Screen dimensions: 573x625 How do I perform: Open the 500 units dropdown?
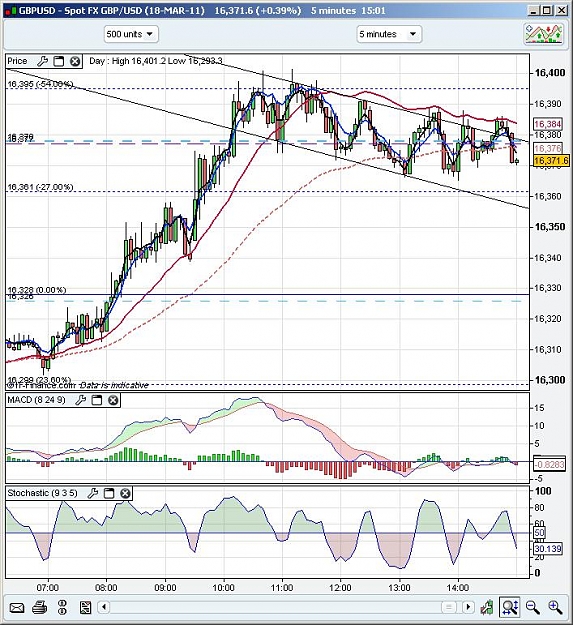[x=131, y=34]
